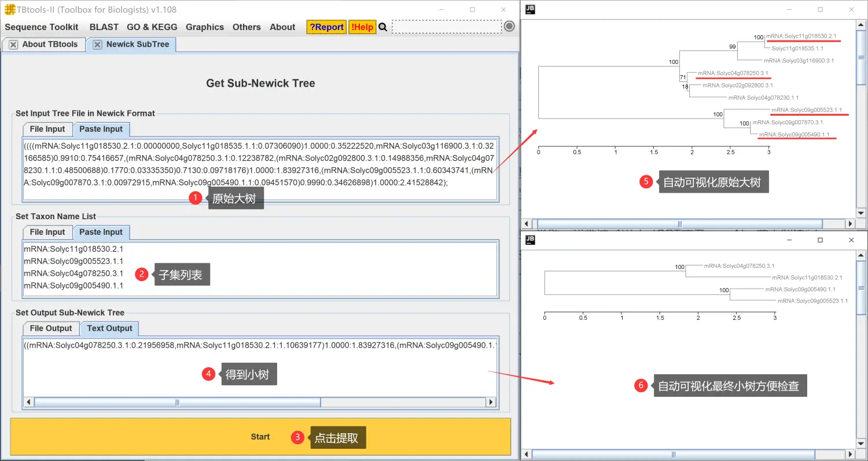The image size is (868, 461).
Task: Click the JB icon of lower tree window
Action: click(x=531, y=239)
